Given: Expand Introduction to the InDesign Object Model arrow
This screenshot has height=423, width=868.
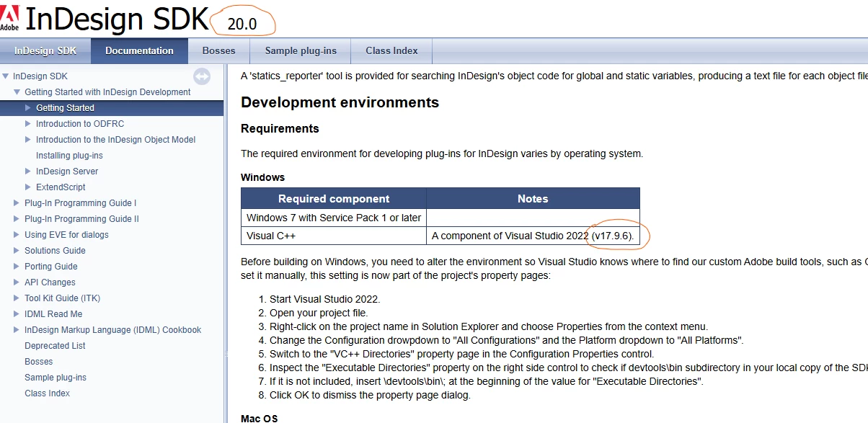Looking at the screenshot, I should [x=29, y=140].
